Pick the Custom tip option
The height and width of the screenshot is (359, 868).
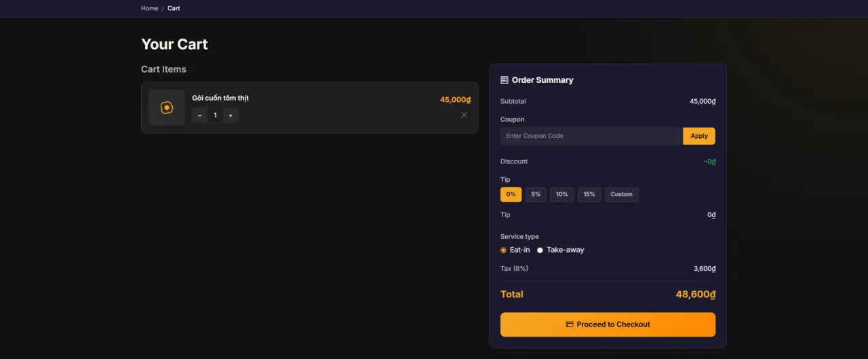pyautogui.click(x=622, y=195)
